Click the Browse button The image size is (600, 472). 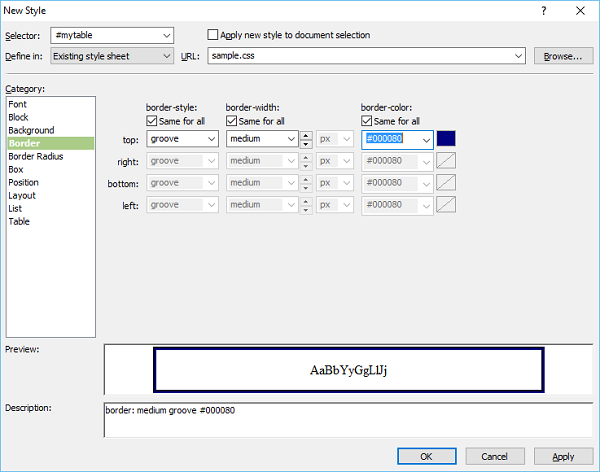(x=563, y=56)
